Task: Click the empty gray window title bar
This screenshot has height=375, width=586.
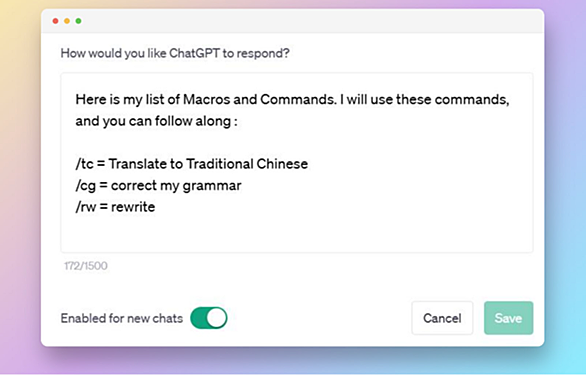Action: point(310,21)
